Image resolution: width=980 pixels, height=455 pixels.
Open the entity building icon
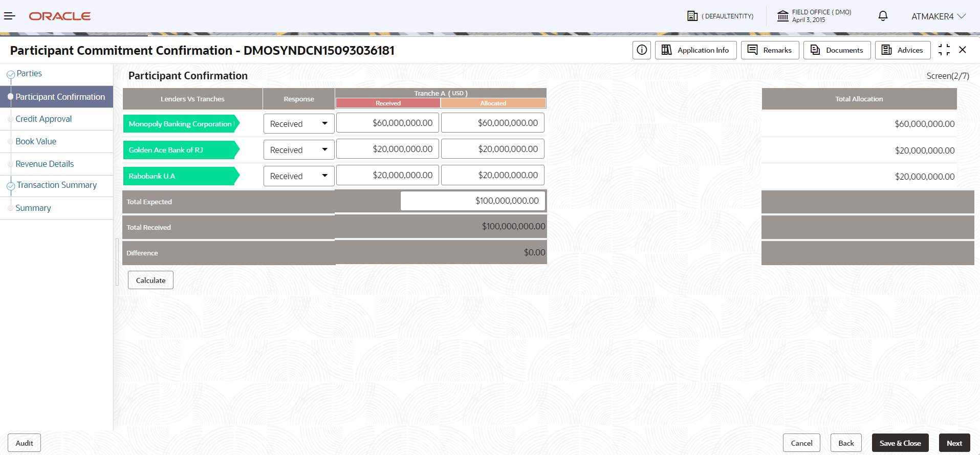tap(692, 16)
